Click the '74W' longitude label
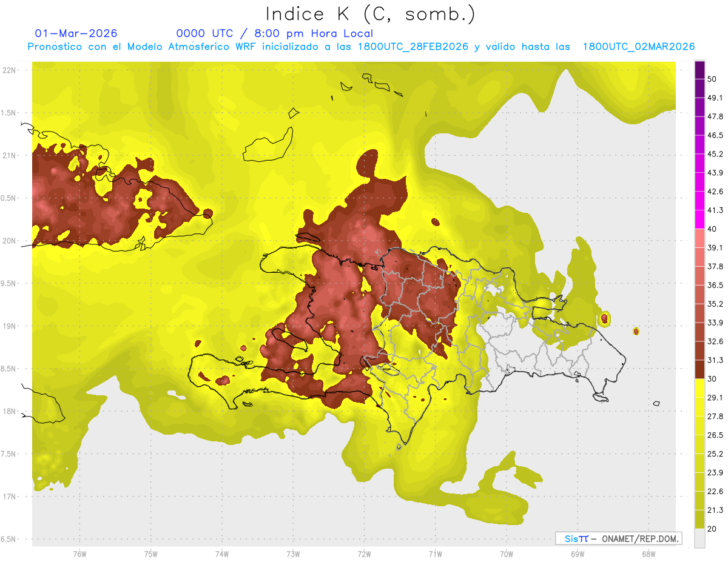The image size is (728, 562). click(222, 554)
